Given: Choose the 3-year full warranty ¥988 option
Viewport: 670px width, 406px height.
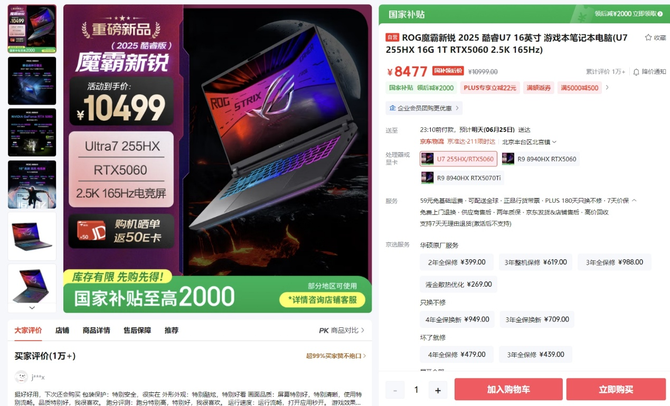Looking at the screenshot, I should tap(614, 262).
